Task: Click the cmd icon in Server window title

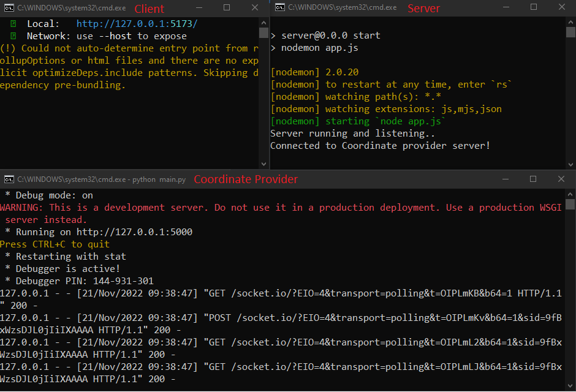Action: click(x=280, y=7)
